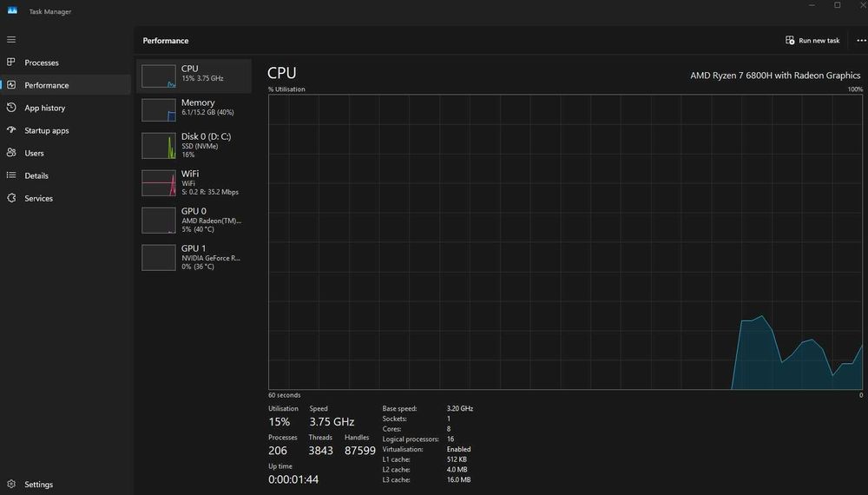Minimize the Task Manager window
The height and width of the screenshot is (495, 868).
coord(812,5)
